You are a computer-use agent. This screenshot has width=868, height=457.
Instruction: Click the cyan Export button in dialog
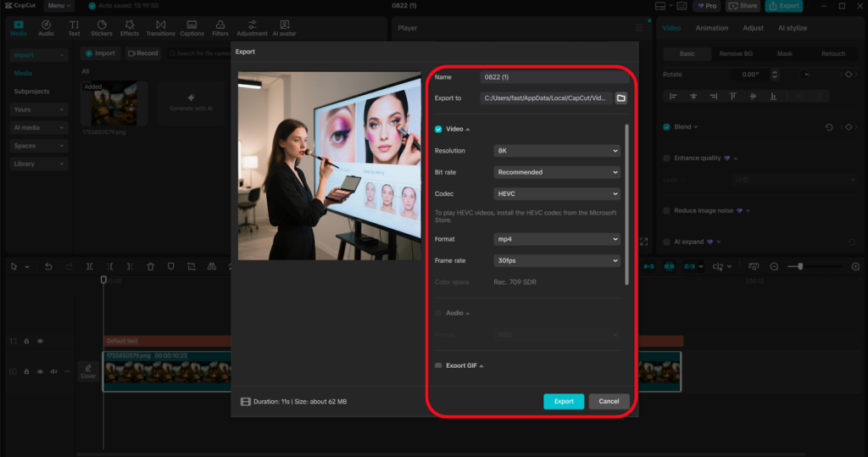[x=564, y=402]
